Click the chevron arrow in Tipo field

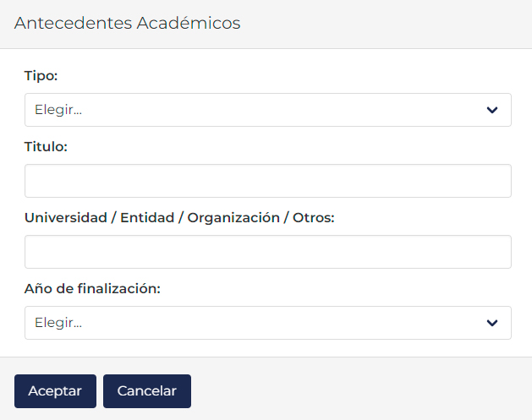[x=492, y=110]
